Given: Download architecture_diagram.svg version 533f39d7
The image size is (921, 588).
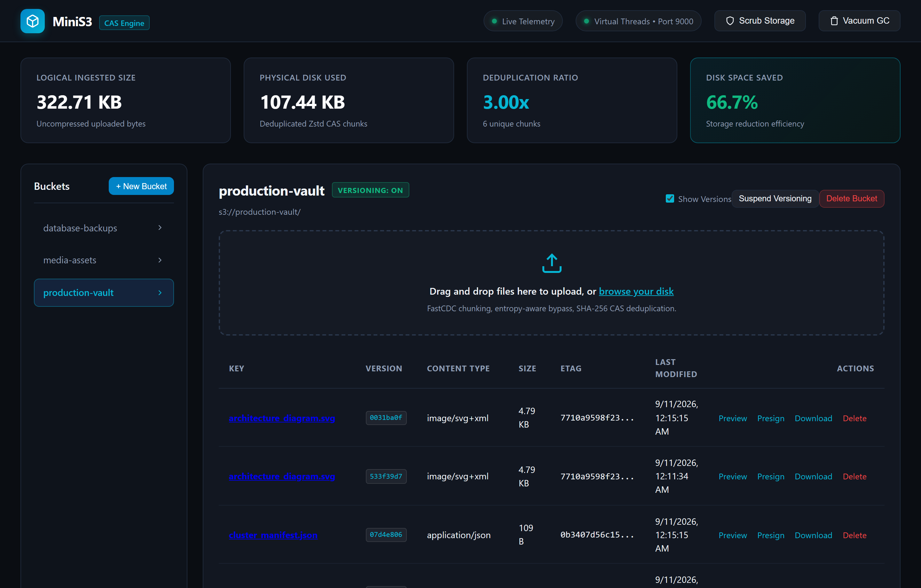Looking at the screenshot, I should pyautogui.click(x=814, y=476).
